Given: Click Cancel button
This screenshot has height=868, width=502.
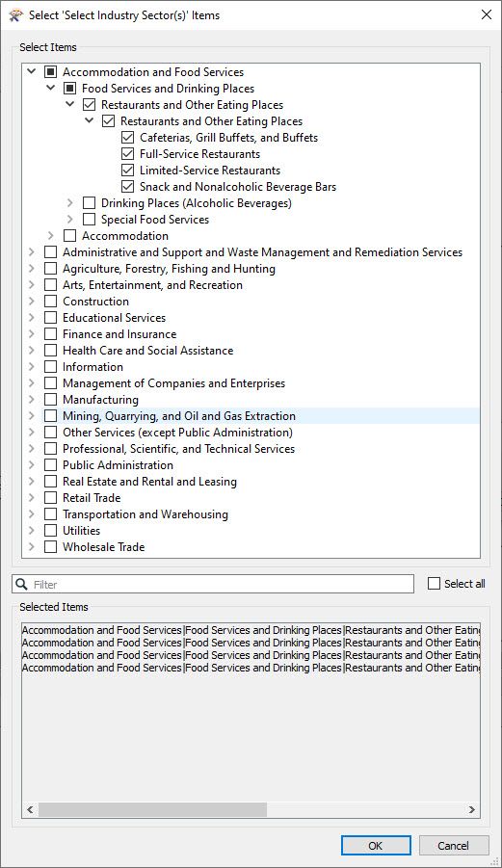Looking at the screenshot, I should coord(454,845).
